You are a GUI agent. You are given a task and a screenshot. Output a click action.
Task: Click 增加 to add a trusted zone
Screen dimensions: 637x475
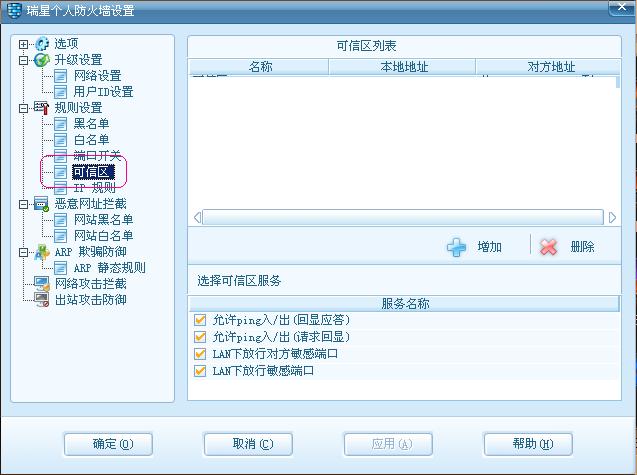[x=490, y=247]
